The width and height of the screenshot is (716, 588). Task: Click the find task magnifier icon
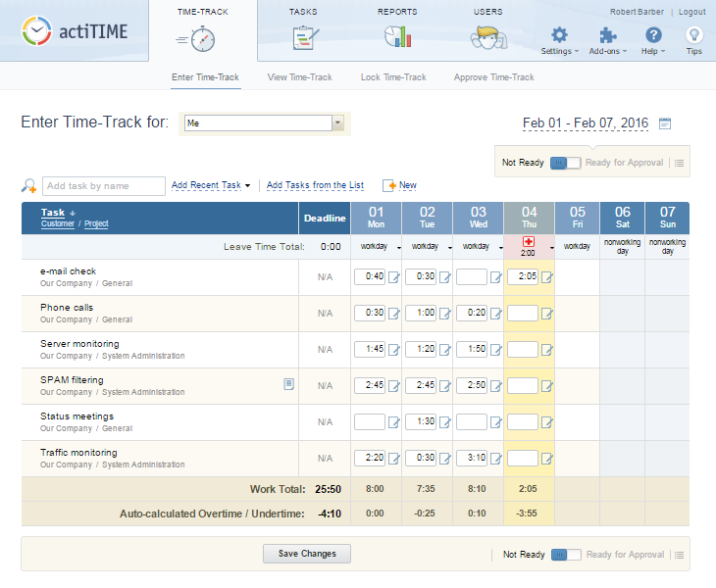point(29,186)
